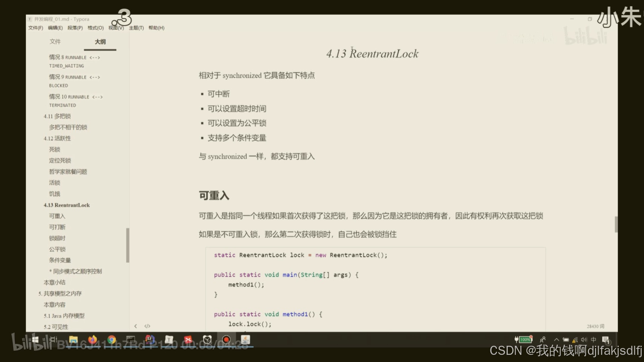Click bullet text 可以设置为公平锁

pos(237,123)
